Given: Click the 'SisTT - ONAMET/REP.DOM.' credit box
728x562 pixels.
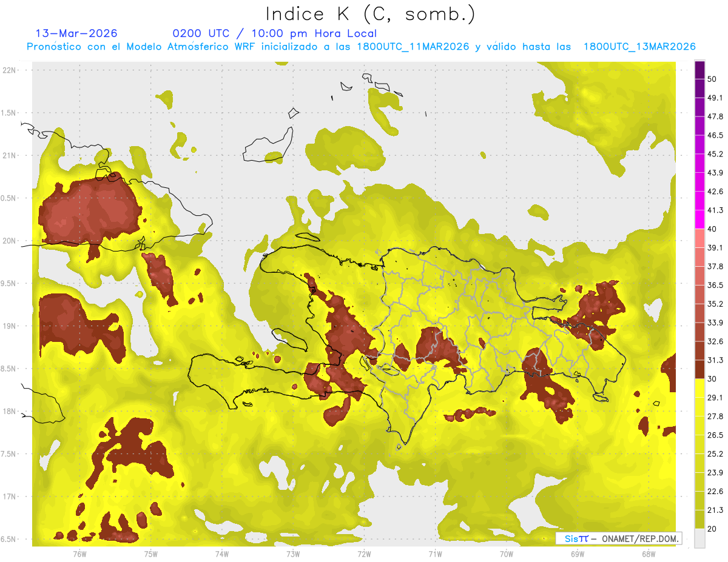Looking at the screenshot, I should coord(619,538).
